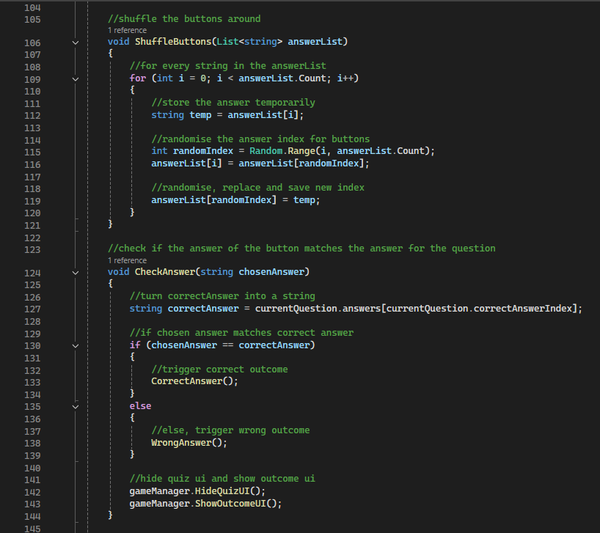Click the comment '//turn correctAnswer into a string'

click(222, 296)
